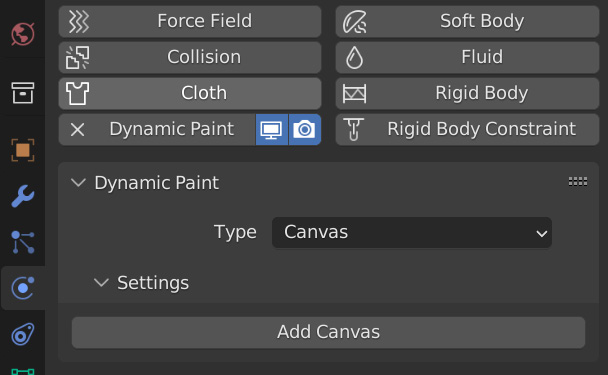The height and width of the screenshot is (375, 608).
Task: Open the World properties tab
Action: tap(22, 34)
